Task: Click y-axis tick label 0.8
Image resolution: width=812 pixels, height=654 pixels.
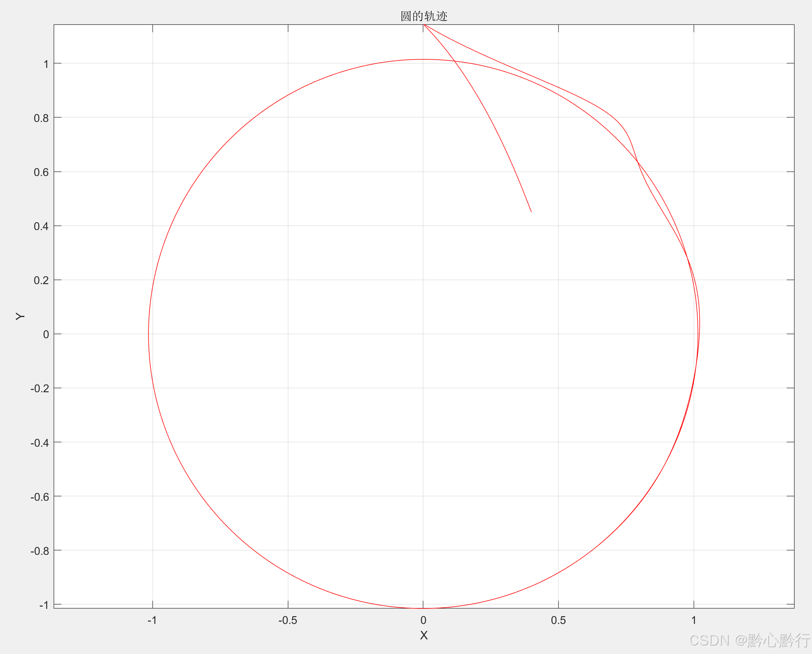Action: point(41,118)
